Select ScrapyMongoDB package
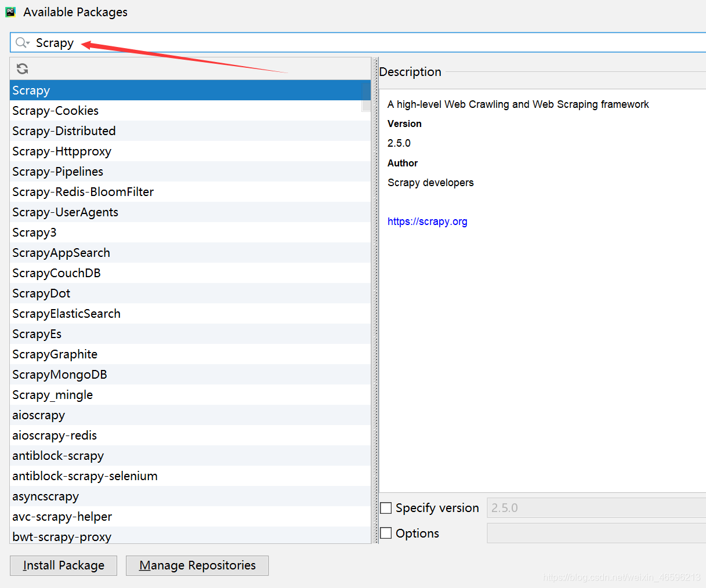 pos(190,375)
